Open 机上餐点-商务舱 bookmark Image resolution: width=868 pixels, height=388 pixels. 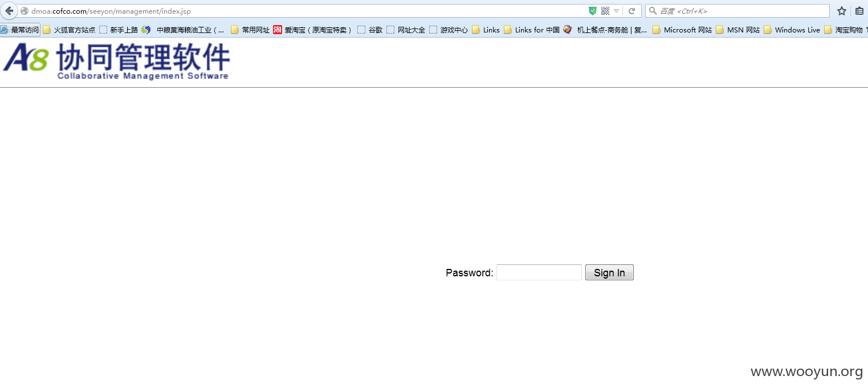[x=605, y=30]
